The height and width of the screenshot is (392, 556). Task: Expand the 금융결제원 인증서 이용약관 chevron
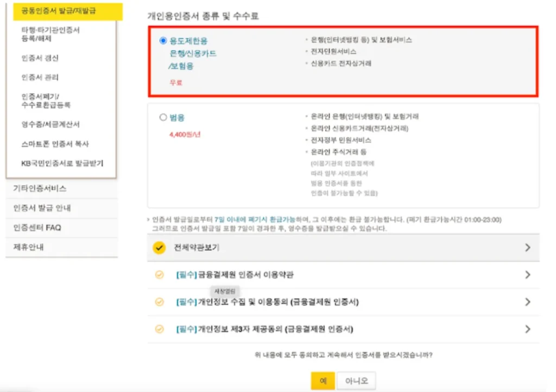coord(528,275)
